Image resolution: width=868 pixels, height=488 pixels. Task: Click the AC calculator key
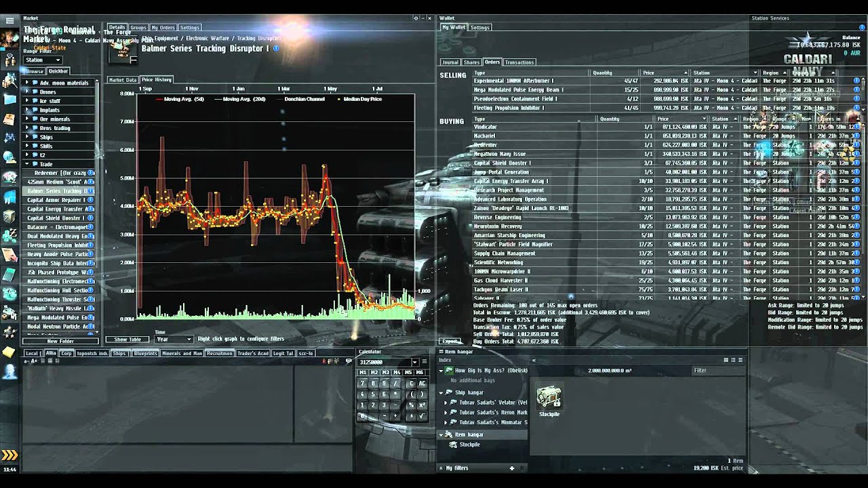click(x=421, y=383)
